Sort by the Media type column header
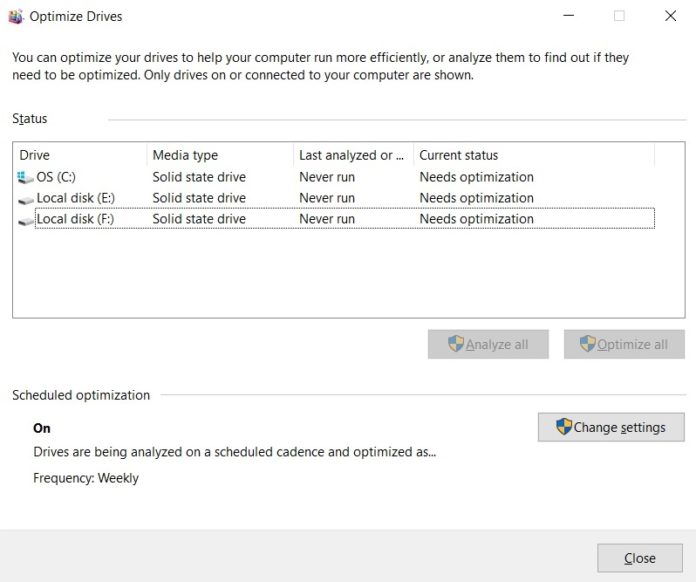 tap(219, 155)
